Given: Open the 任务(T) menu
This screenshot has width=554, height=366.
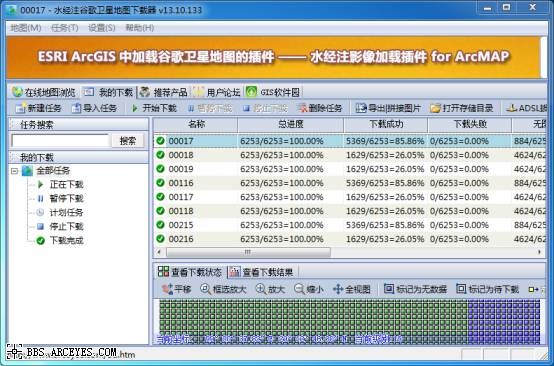Looking at the screenshot, I should click(65, 28).
